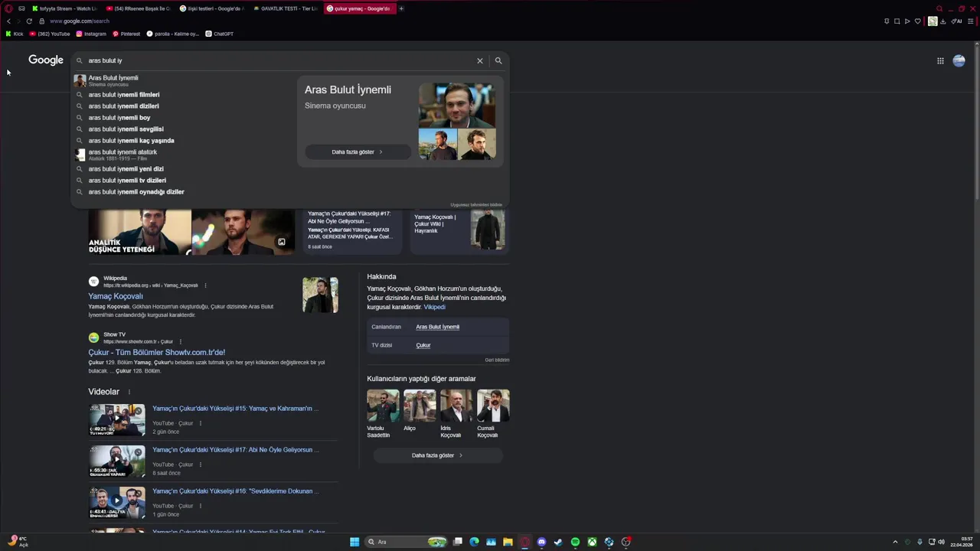Open Xbox app from the taskbar
This screenshot has height=551, width=980.
[592, 542]
